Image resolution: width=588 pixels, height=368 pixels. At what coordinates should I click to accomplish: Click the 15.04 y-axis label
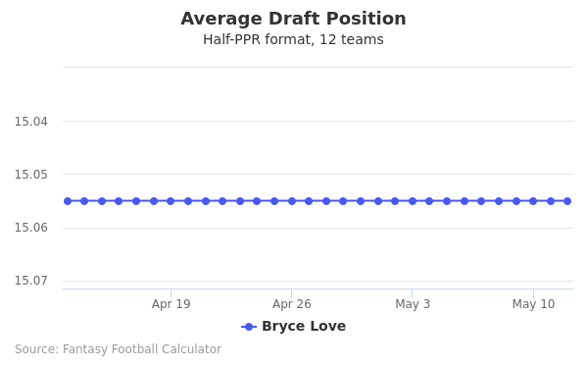point(31,122)
